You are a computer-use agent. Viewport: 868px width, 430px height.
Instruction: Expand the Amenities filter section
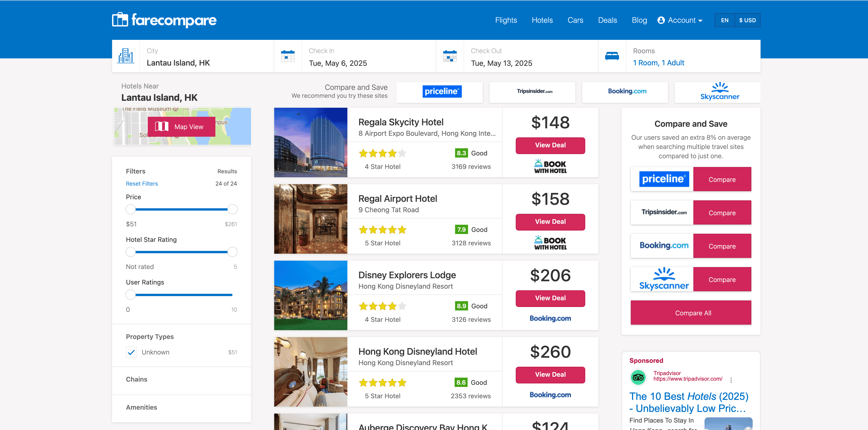(x=142, y=408)
